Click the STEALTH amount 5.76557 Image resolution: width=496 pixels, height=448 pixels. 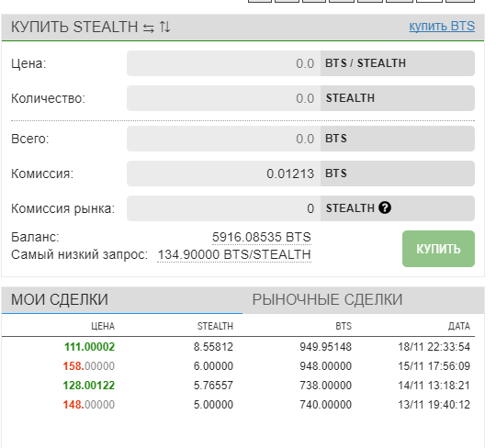[213, 386]
